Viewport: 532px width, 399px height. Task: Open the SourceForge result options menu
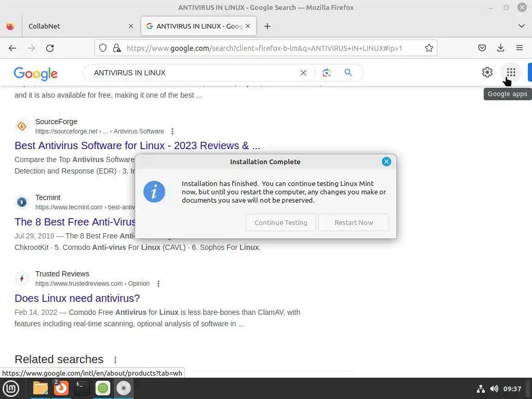coord(172,131)
